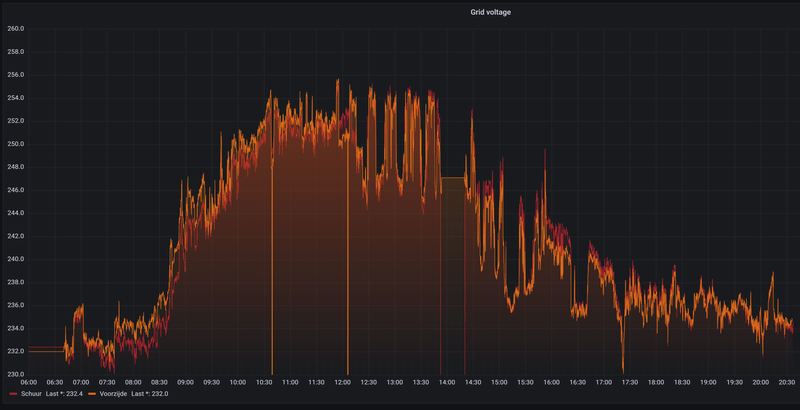Click the Schuur 'Last *: 232.4' value
The image size is (800, 410).
tap(66, 394)
